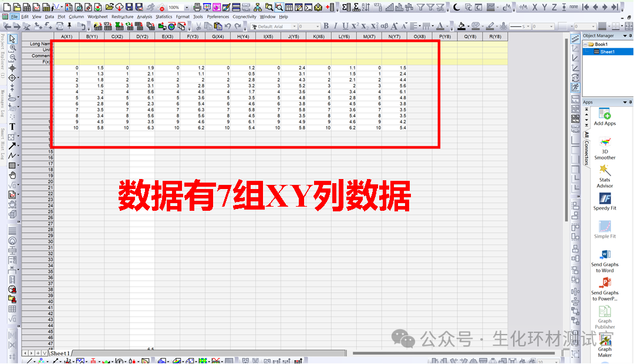The width and height of the screenshot is (634, 364).
Task: Open the 100% zoom level dropdown
Action: point(187,7)
